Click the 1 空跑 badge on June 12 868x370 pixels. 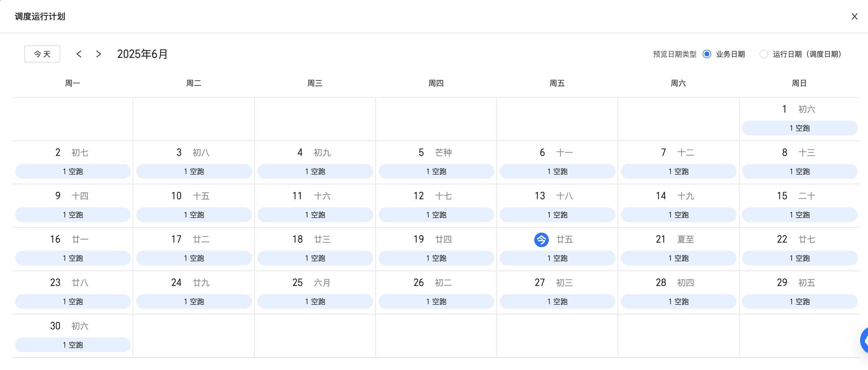[436, 215]
